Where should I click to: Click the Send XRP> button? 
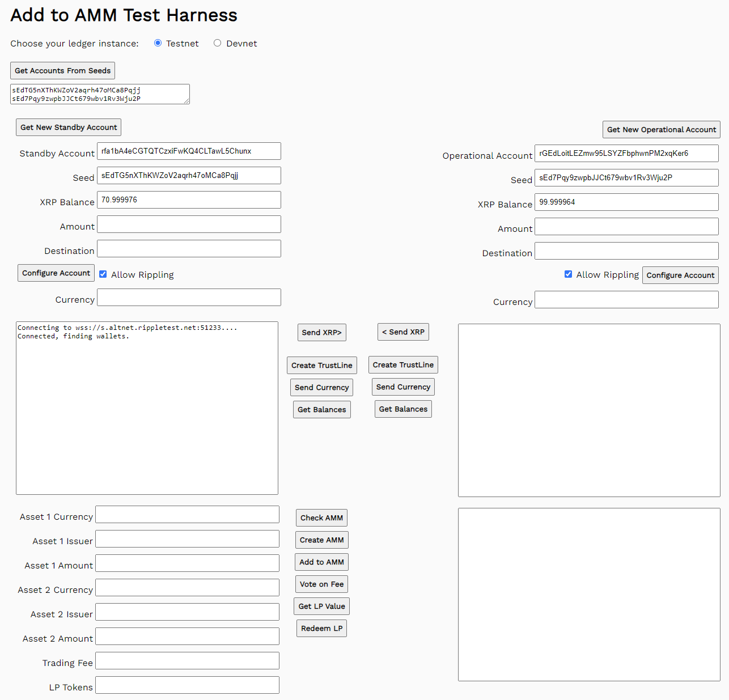point(321,332)
